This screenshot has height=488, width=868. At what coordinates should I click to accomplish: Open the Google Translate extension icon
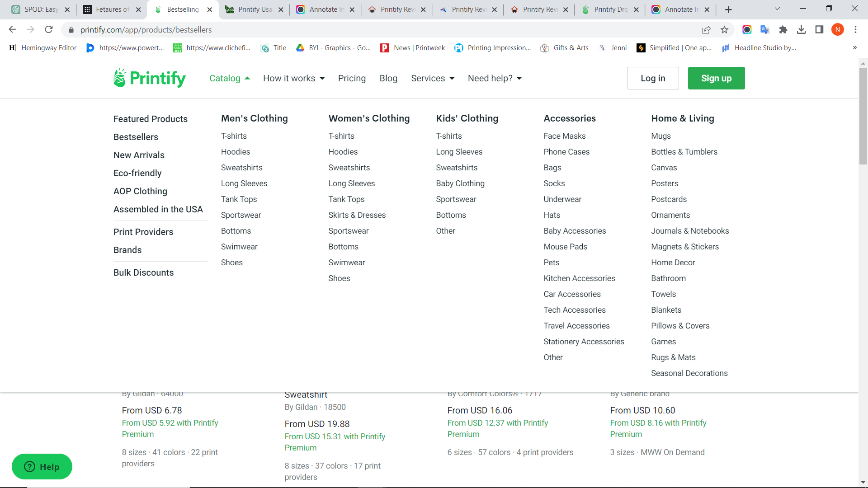pyautogui.click(x=765, y=30)
